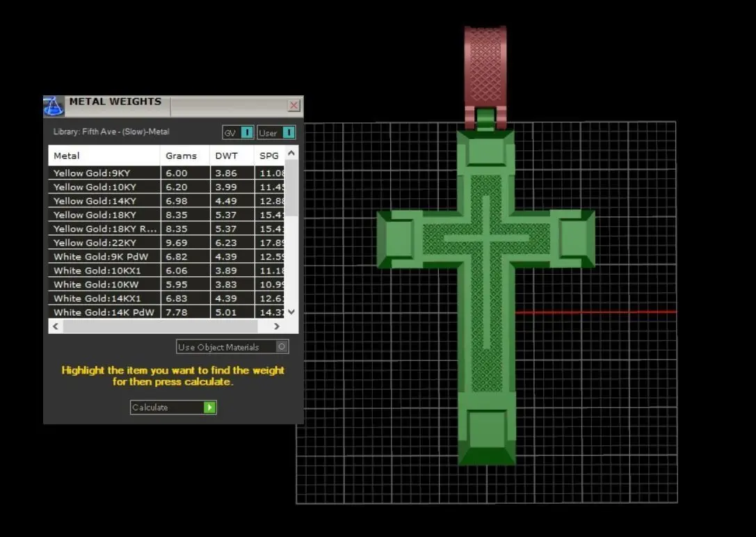Sort by DWT column header
This screenshot has width=756, height=537.
pyautogui.click(x=232, y=156)
